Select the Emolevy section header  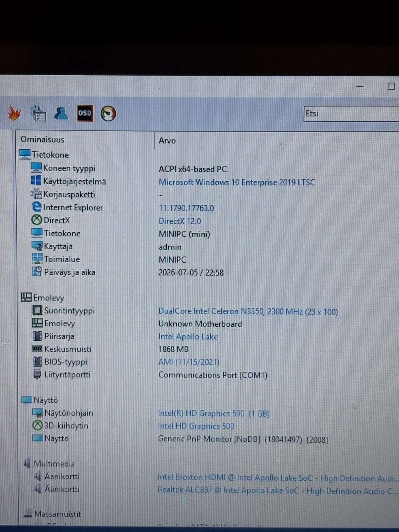(x=49, y=298)
